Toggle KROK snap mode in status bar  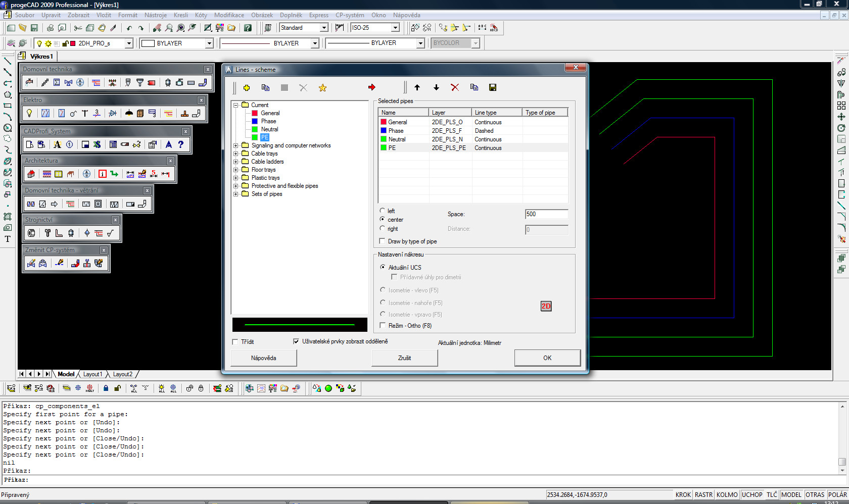(683, 495)
